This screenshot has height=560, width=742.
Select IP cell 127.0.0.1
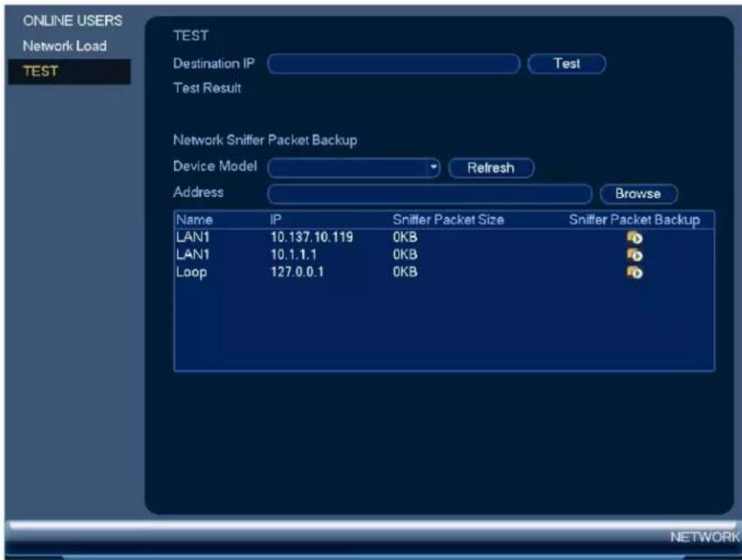[x=297, y=272]
